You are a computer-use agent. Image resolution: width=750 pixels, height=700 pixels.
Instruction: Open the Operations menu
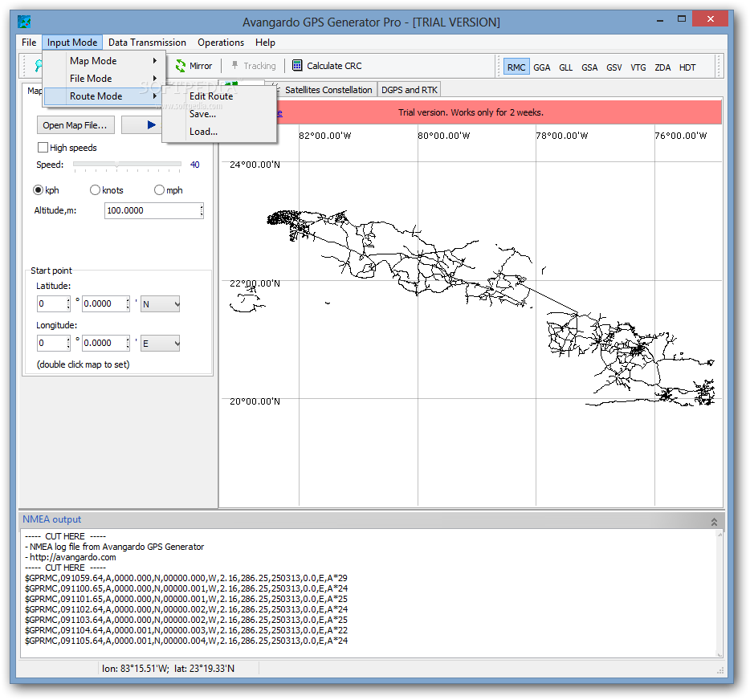[x=221, y=42]
